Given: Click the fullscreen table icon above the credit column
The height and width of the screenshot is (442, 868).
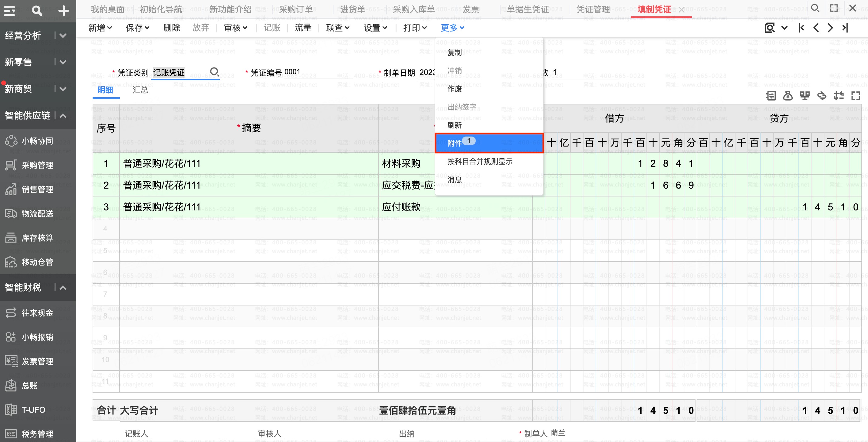Looking at the screenshot, I should coord(856,96).
